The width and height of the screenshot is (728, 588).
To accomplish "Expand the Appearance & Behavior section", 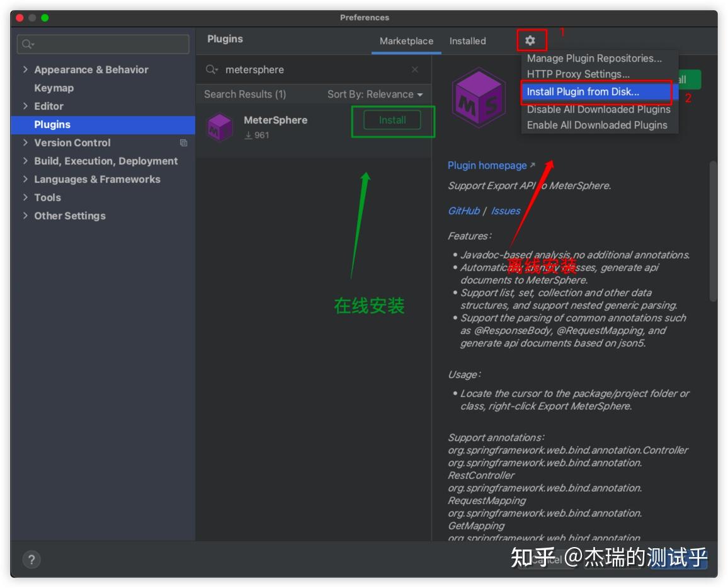I will tap(25, 70).
